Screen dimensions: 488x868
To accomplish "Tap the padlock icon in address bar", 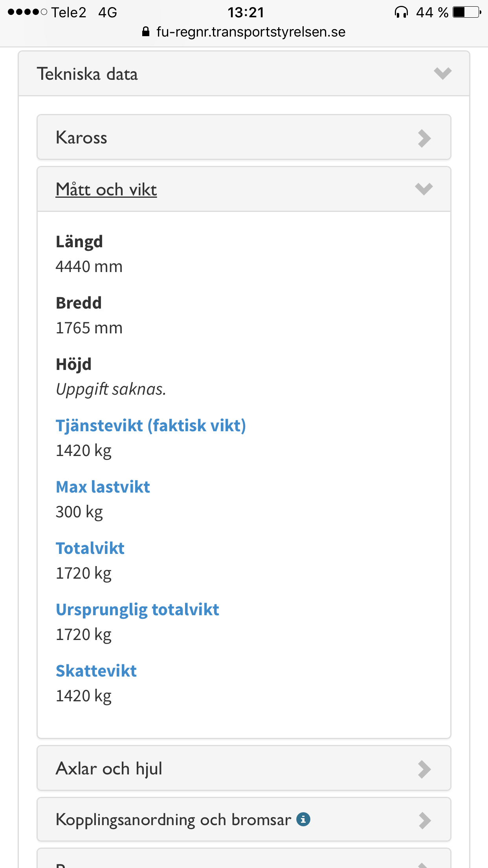I will pyautogui.click(x=146, y=32).
